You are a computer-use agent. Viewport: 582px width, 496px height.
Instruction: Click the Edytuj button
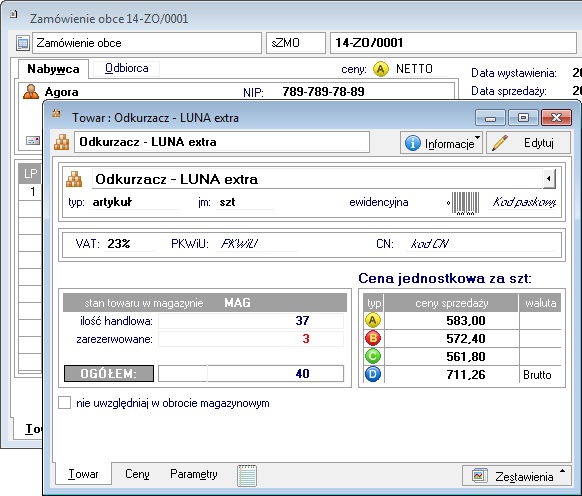[529, 143]
